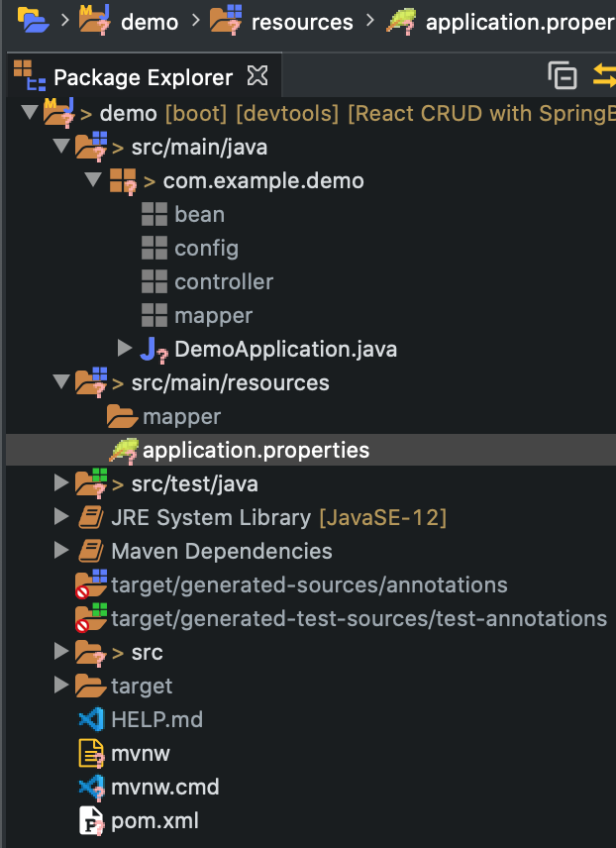Image resolution: width=616 pixels, height=848 pixels.
Task: Click the JRE System Library book icon
Action: pos(91,517)
